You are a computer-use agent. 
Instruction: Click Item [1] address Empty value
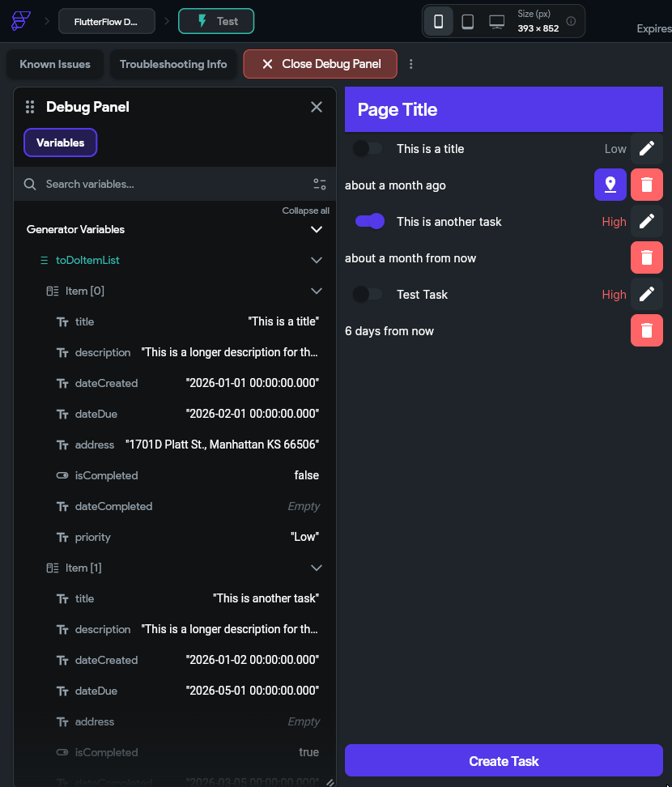[304, 721]
